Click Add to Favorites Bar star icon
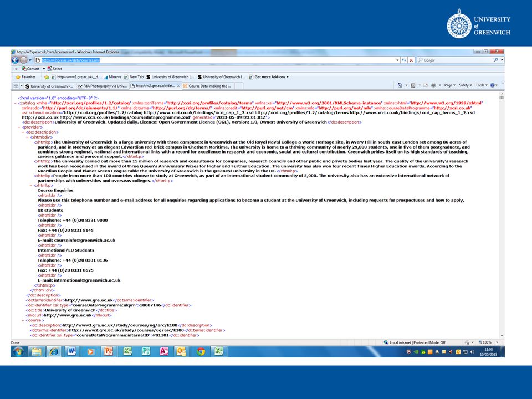Viewport: 532px width, 399px height. tap(47, 77)
